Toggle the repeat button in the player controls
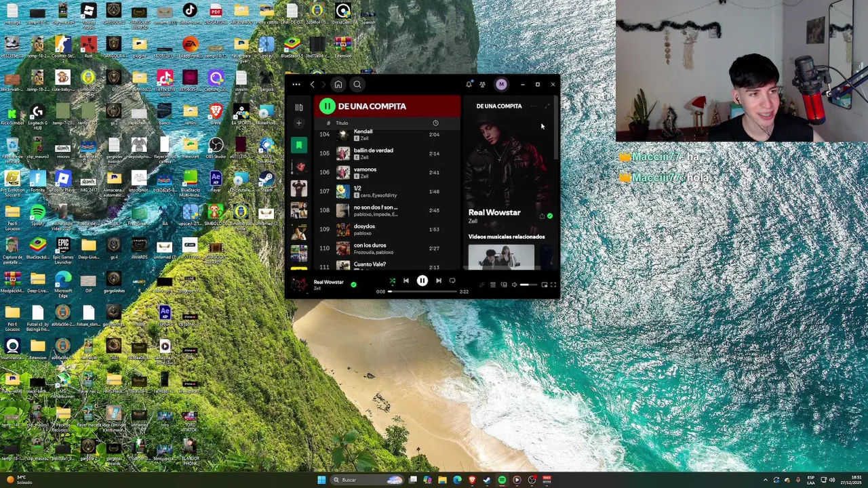 [x=452, y=281]
